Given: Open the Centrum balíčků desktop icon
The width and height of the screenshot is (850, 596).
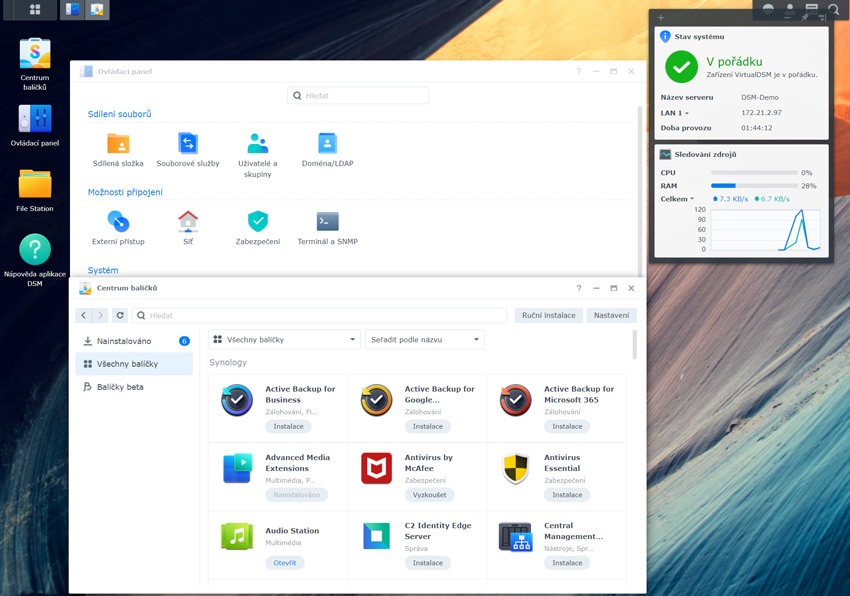Looking at the screenshot, I should point(33,55).
